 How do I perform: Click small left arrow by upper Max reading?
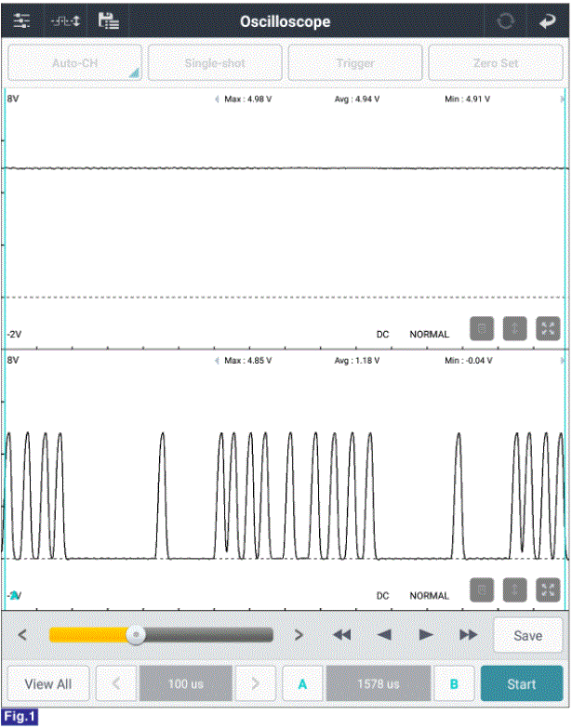[x=217, y=99]
